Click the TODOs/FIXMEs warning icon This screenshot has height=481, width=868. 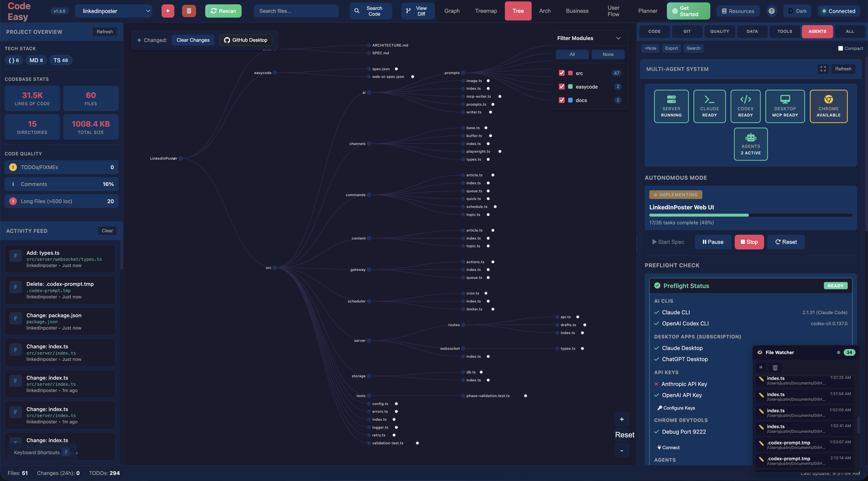(x=13, y=167)
